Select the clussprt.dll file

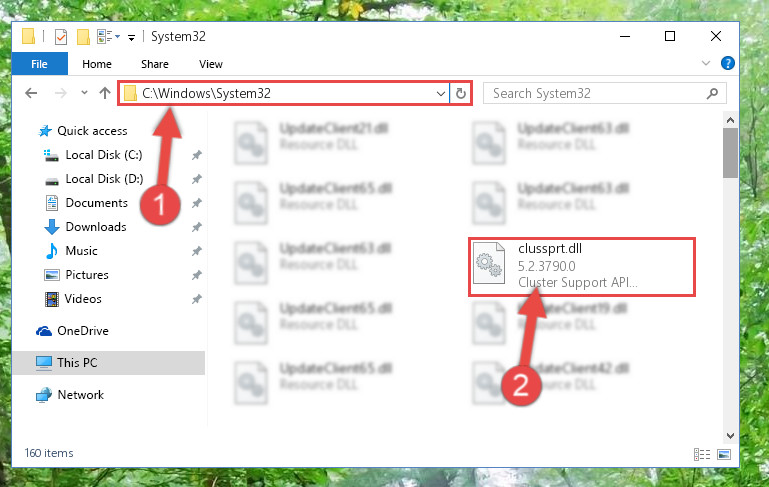[582, 267]
